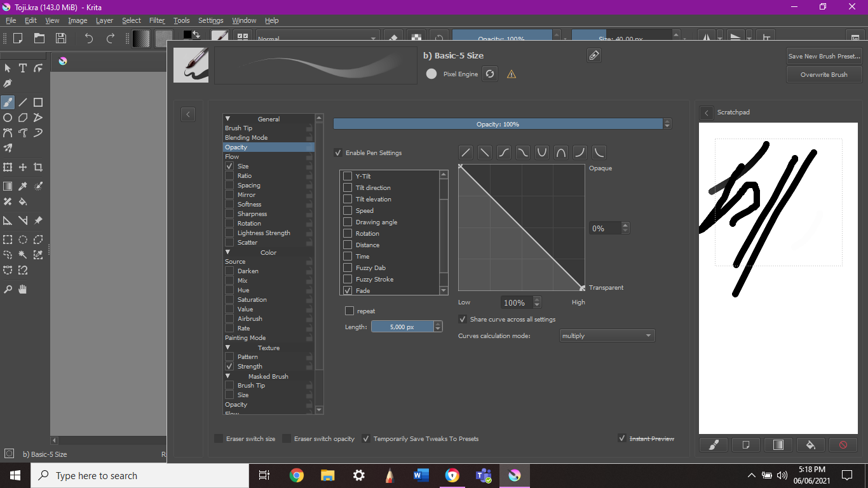Enable the Speed sensor checkbox
Viewport: 868px width, 488px height.
(348, 210)
